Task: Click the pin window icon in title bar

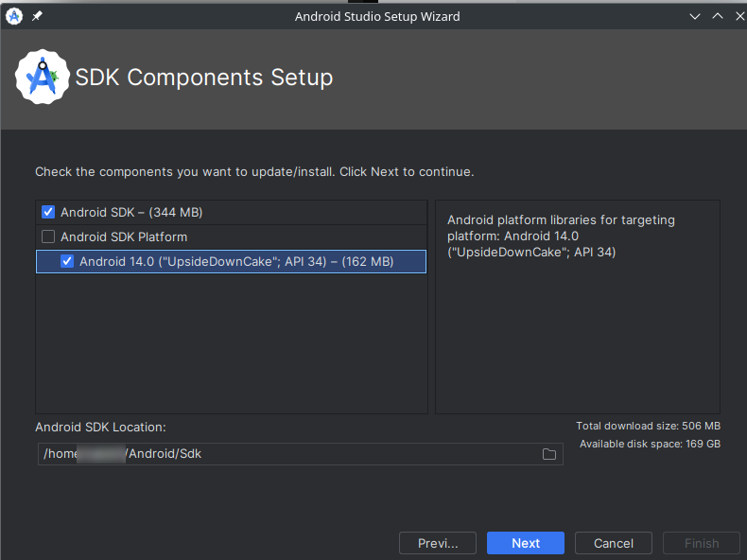Action: pyautogui.click(x=37, y=16)
